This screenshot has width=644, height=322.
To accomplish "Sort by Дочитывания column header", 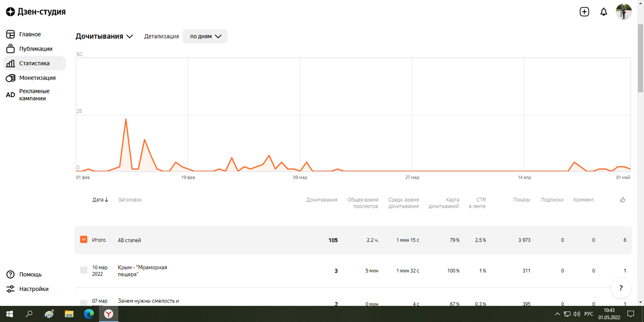I will (322, 200).
